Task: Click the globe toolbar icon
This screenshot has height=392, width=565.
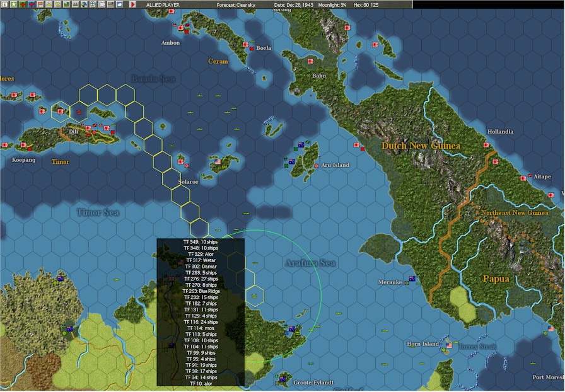Action: tap(84, 4)
